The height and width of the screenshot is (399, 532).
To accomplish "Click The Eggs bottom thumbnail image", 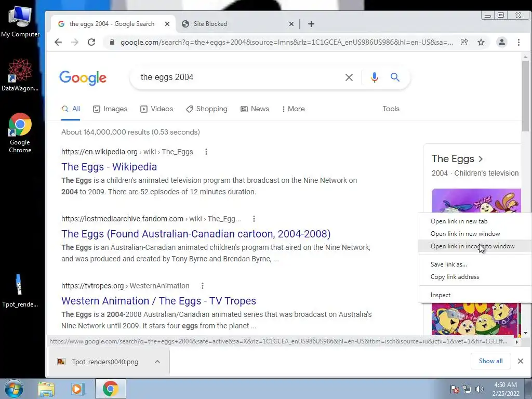I will (x=476, y=320).
